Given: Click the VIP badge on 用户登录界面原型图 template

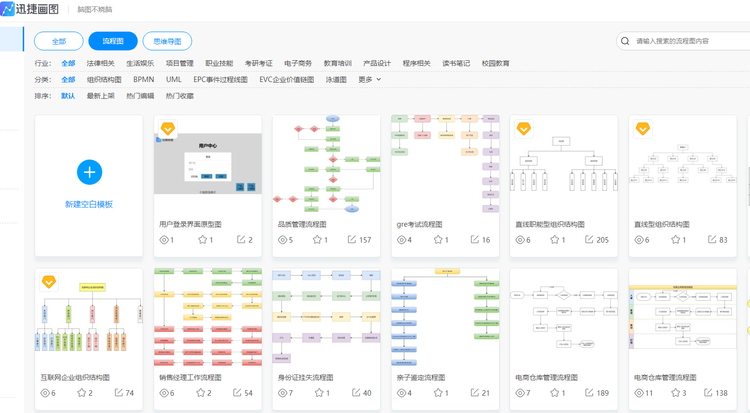Looking at the screenshot, I should (168, 129).
